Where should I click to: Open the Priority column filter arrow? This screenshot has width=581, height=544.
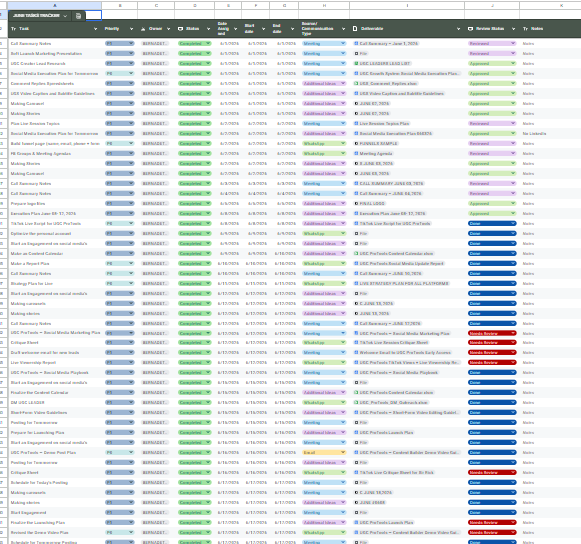coord(131,29)
